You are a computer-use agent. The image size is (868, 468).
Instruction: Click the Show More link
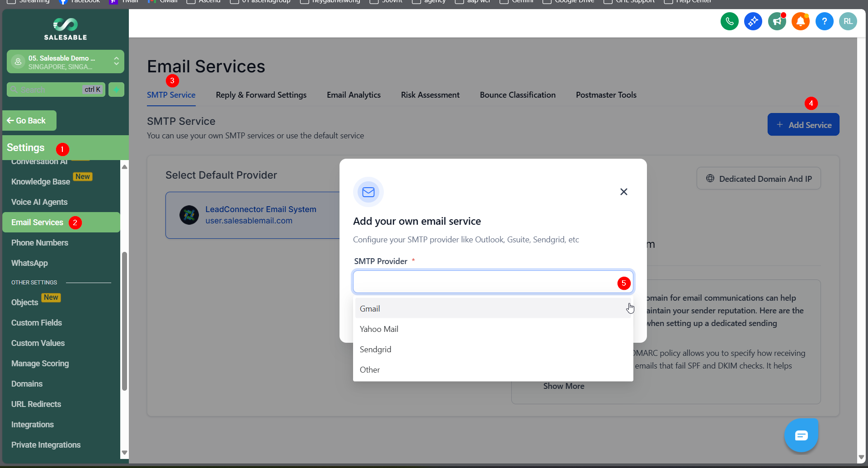(x=564, y=386)
